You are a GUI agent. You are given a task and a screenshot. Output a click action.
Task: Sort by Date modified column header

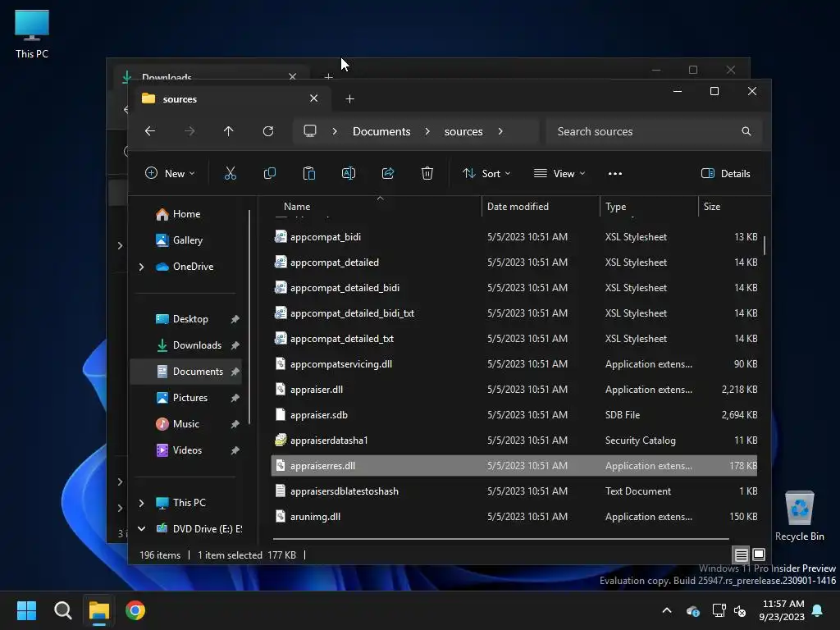541,206
